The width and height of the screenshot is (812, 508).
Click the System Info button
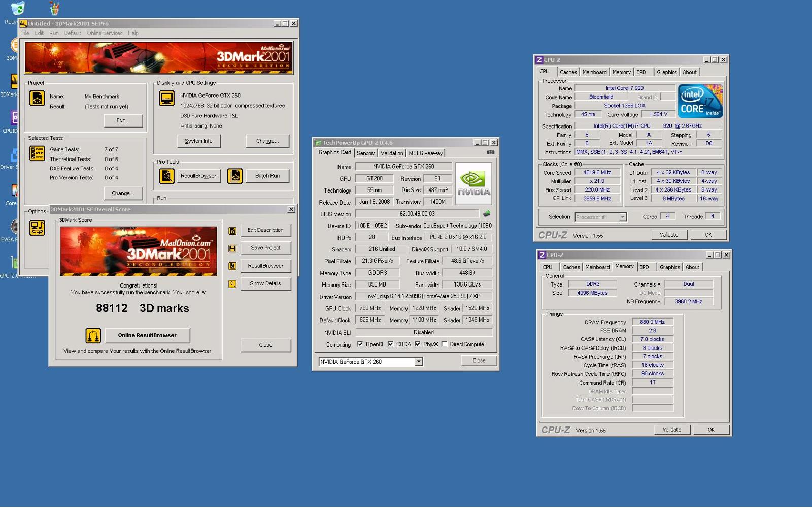coord(198,141)
